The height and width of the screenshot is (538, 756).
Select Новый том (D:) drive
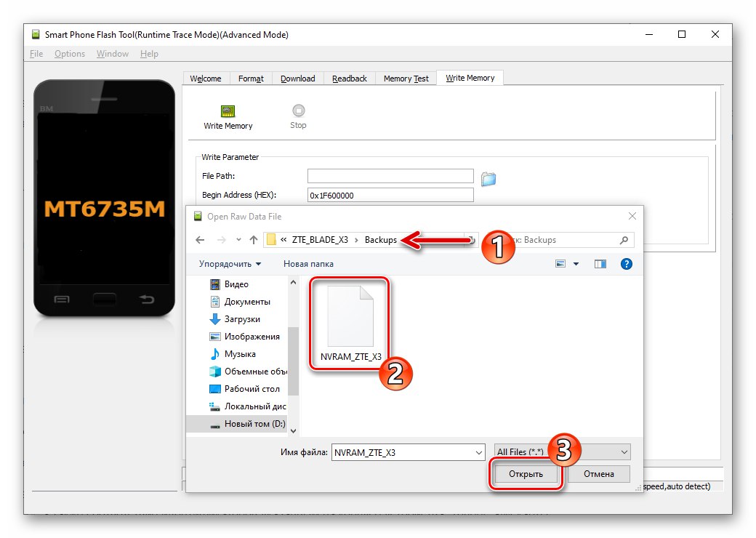[237, 423]
